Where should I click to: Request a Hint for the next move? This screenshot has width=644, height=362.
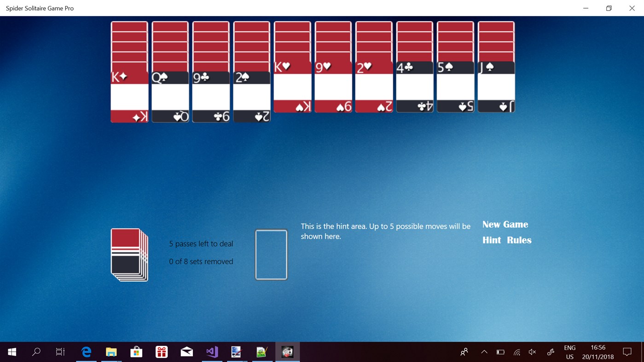tap(491, 240)
